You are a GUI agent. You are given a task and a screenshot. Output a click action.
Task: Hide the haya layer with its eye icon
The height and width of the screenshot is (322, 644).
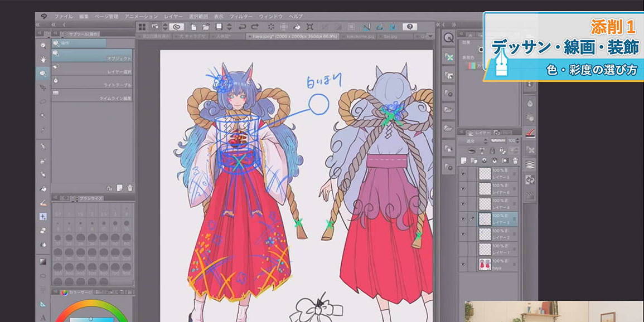pos(463,265)
